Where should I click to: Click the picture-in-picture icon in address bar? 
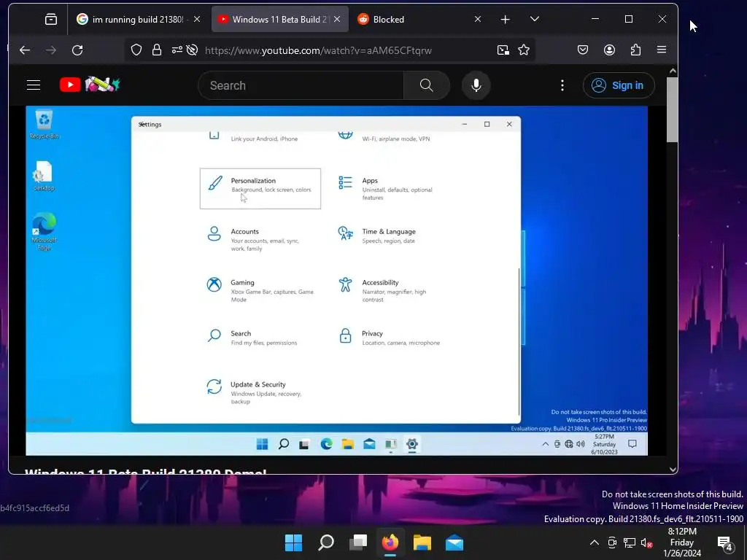pyautogui.click(x=503, y=50)
